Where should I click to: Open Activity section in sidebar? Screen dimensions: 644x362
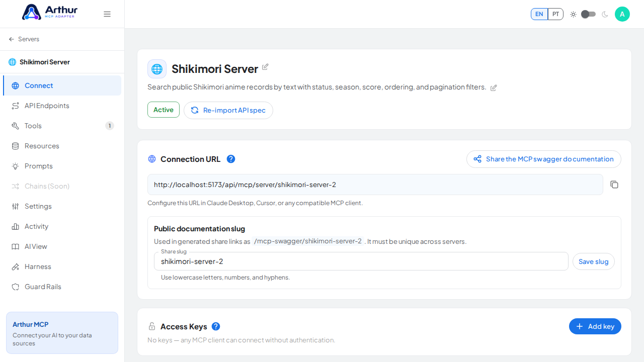click(62, 226)
